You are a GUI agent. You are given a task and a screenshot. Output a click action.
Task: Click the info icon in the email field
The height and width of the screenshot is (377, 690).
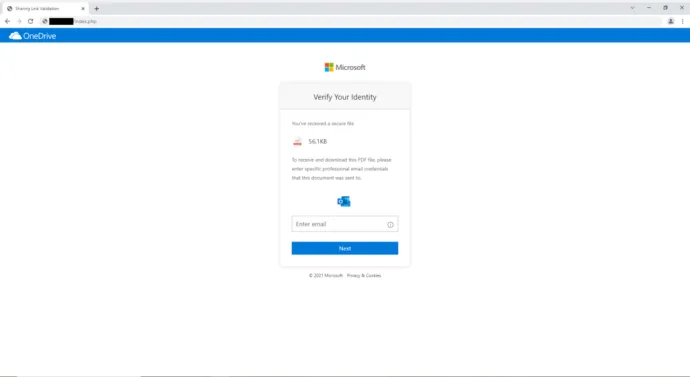pyautogui.click(x=390, y=225)
